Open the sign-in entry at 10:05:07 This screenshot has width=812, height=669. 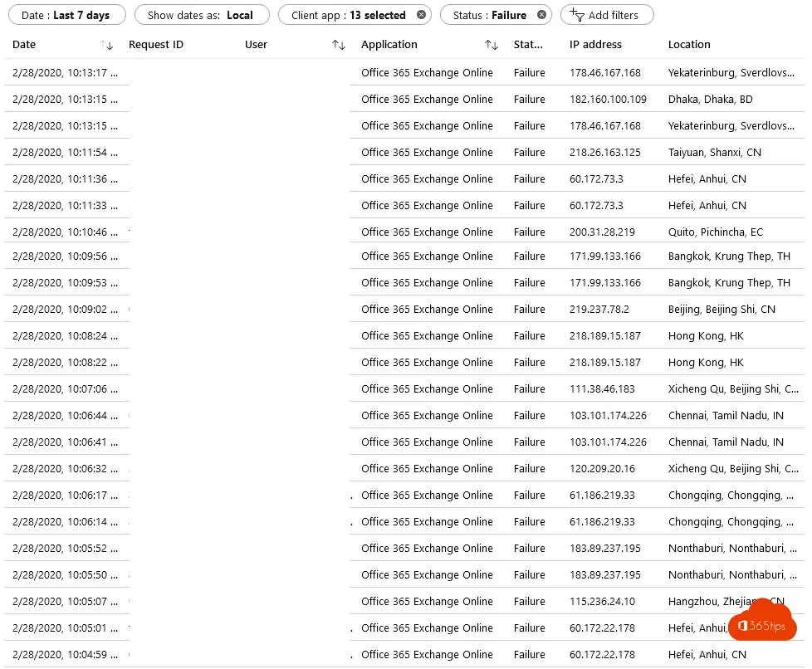[x=66, y=601]
